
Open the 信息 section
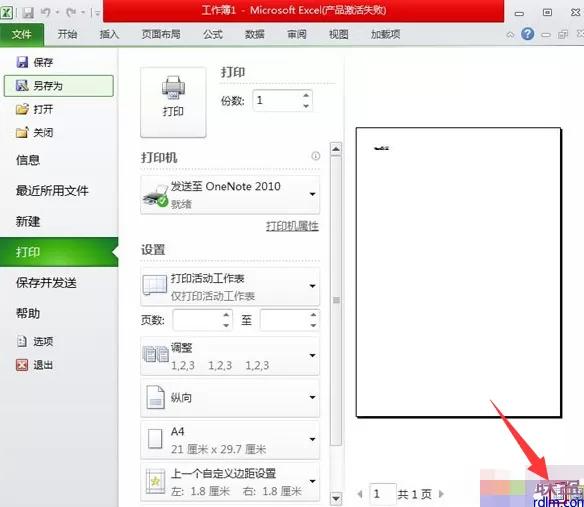tap(28, 160)
